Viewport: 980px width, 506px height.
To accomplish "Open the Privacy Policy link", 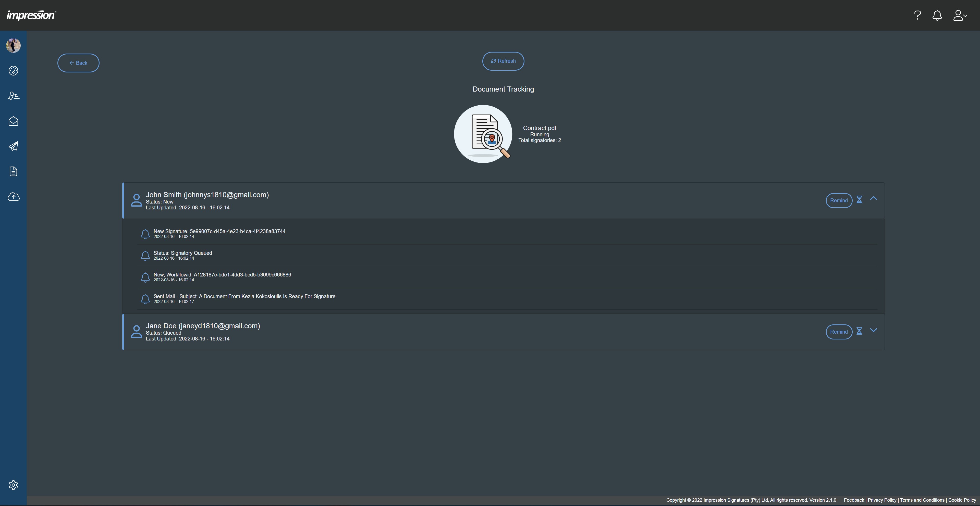I will [882, 500].
